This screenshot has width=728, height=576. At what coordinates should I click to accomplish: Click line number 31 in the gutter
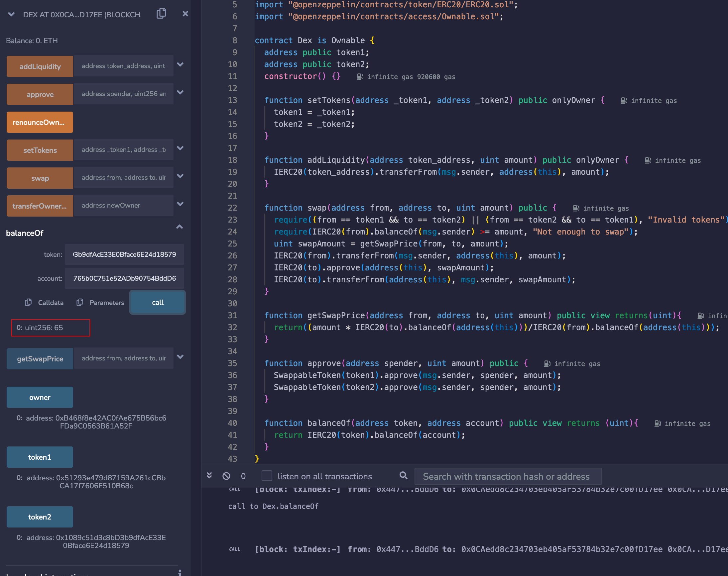233,316
